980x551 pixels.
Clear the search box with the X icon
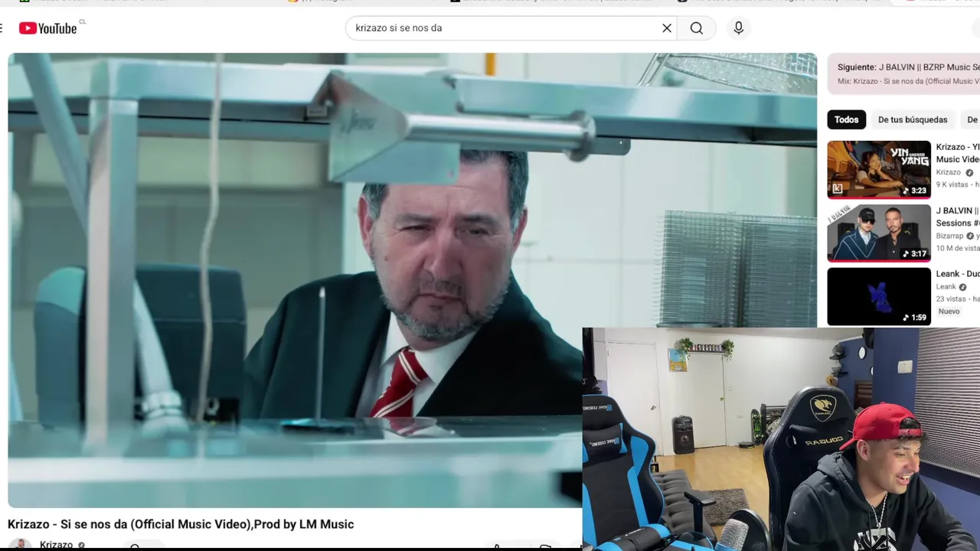tap(667, 28)
